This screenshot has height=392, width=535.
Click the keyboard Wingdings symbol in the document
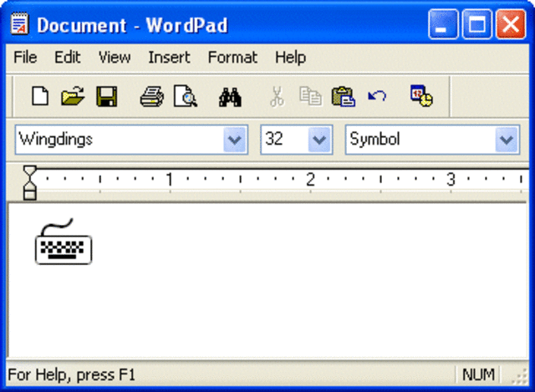coord(64,242)
